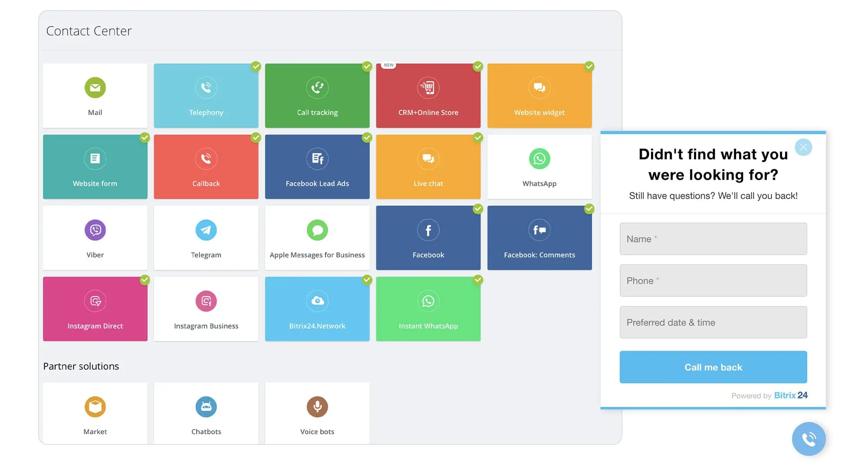Select the WhatsApp channel icon
The width and height of the screenshot is (868, 475).
[539, 159]
